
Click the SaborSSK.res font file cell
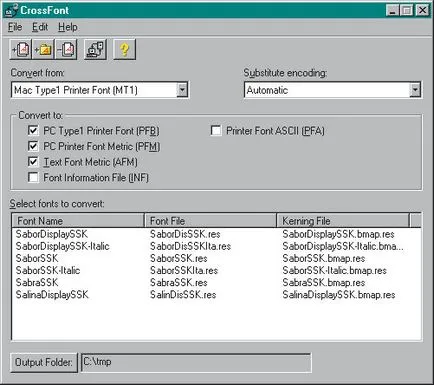(178, 258)
